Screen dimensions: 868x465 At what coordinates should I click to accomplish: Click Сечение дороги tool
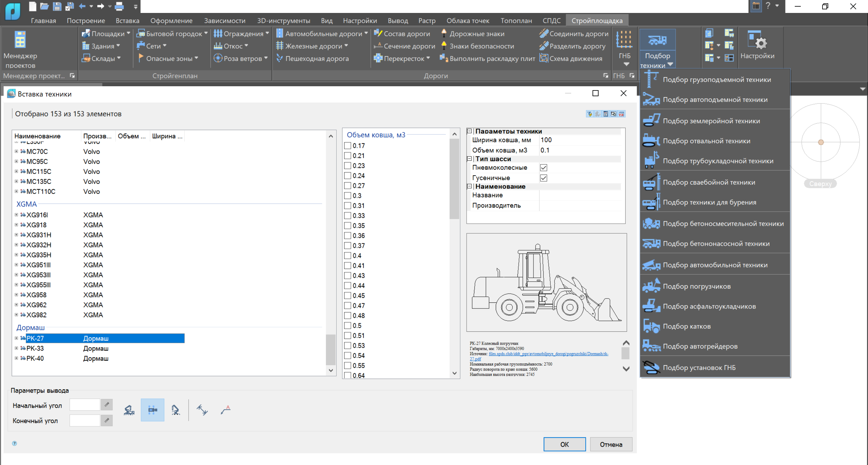pyautogui.click(x=404, y=46)
